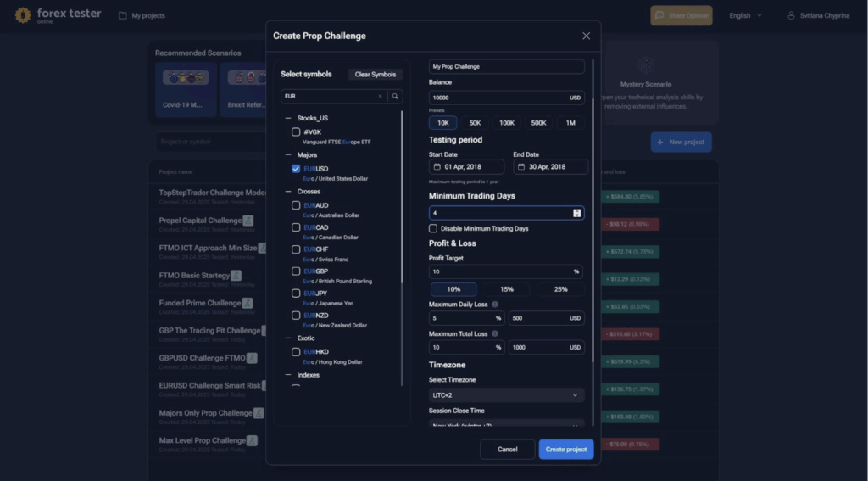Collapse the Majors group

point(288,155)
